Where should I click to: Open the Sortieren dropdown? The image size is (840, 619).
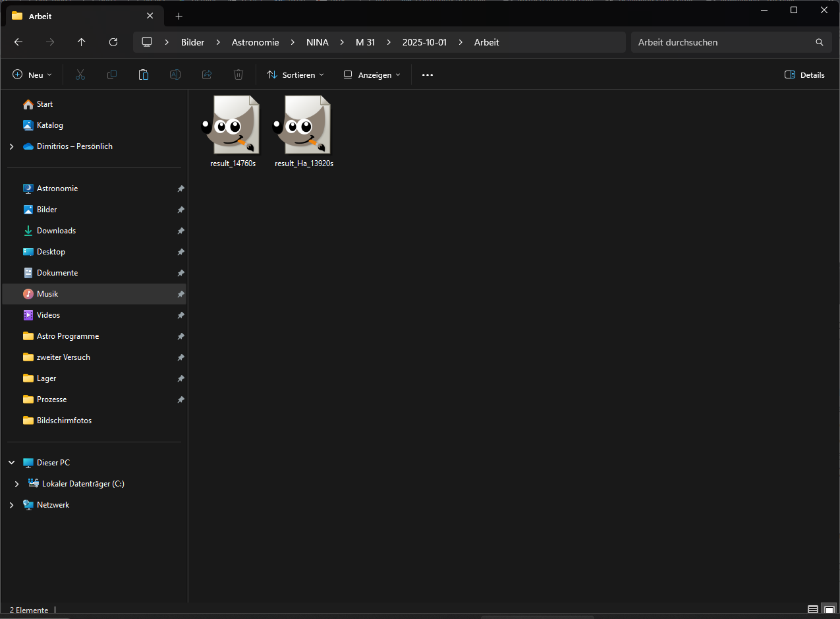pyautogui.click(x=295, y=75)
